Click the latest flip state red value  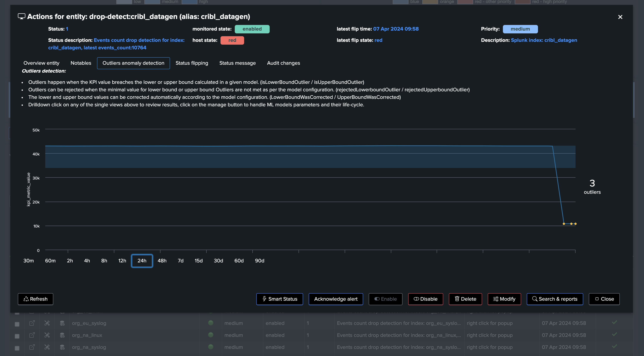378,40
